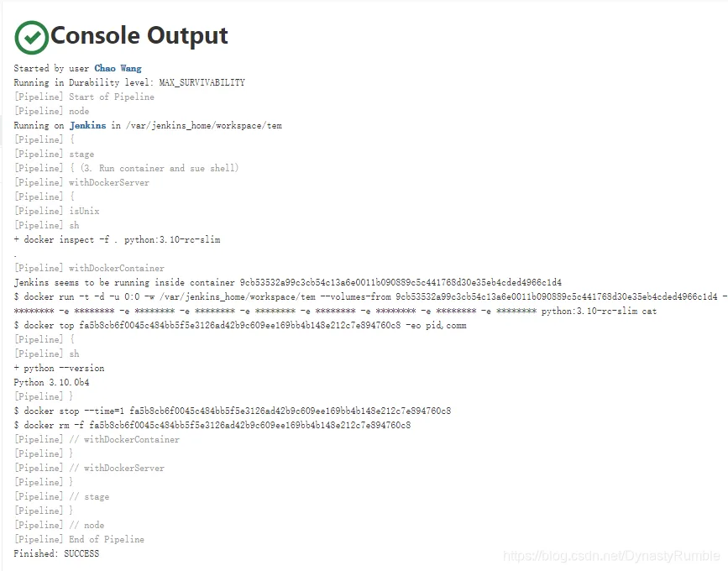This screenshot has width=728, height=571.
Task: Click the blog.csdn.net watermark URL
Action: (611, 556)
